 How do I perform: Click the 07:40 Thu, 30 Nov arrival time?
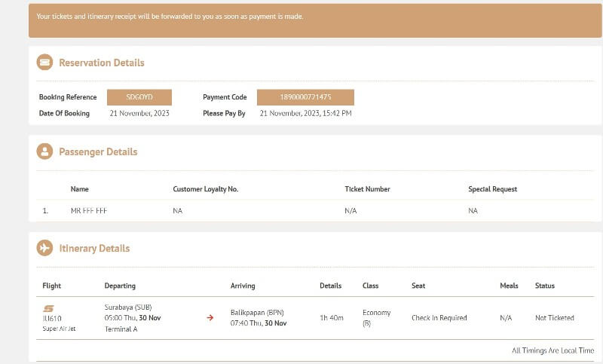coord(259,323)
